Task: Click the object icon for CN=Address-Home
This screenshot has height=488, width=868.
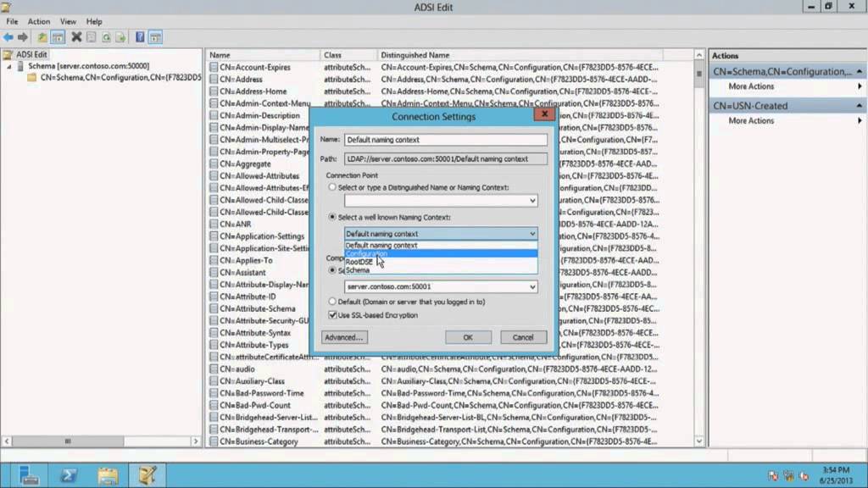Action: coord(214,91)
